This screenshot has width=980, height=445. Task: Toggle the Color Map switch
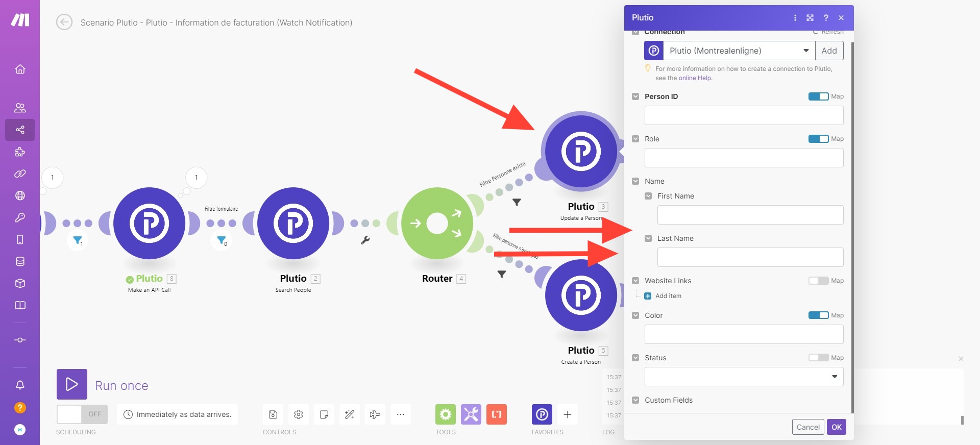pyautogui.click(x=818, y=315)
